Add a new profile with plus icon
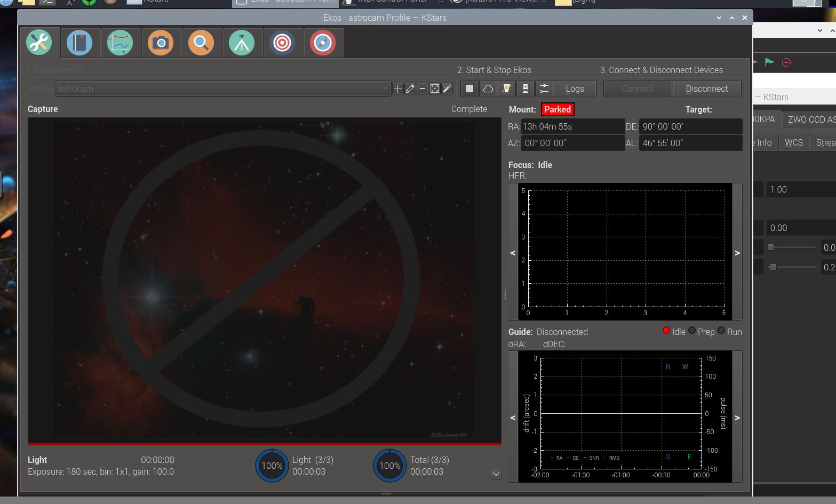This screenshot has height=504, width=836. click(397, 89)
